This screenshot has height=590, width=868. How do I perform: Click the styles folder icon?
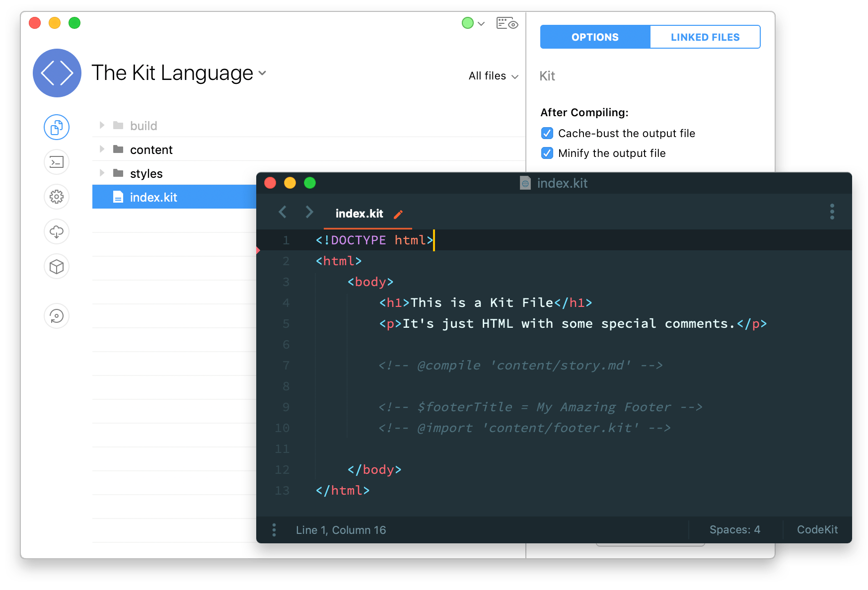coord(118,173)
